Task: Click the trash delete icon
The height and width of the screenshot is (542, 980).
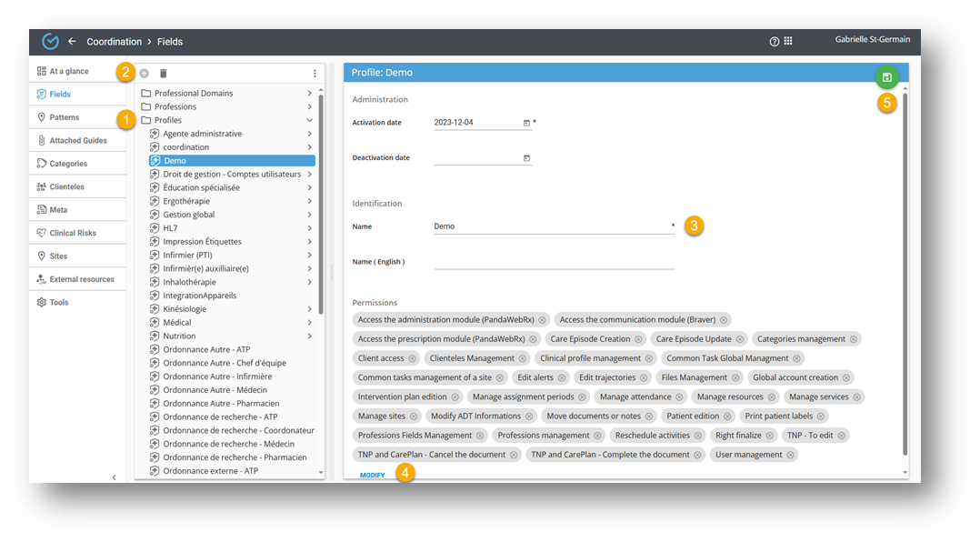Action: 164,74
